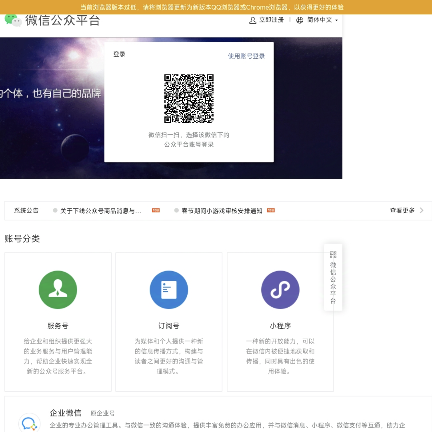432x432 pixels.
Task: Click the 订阅号 description paragraph
Action: [x=169, y=356]
